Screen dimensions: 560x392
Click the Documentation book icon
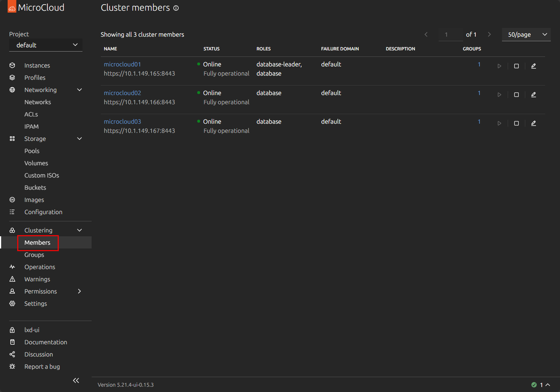click(12, 342)
